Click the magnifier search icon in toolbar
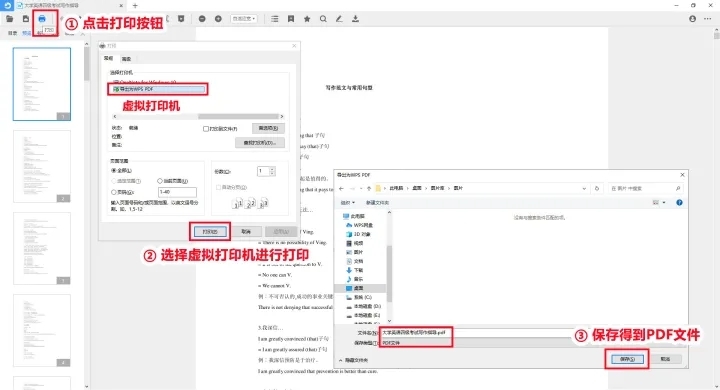This screenshot has width=720, height=390. (323, 19)
